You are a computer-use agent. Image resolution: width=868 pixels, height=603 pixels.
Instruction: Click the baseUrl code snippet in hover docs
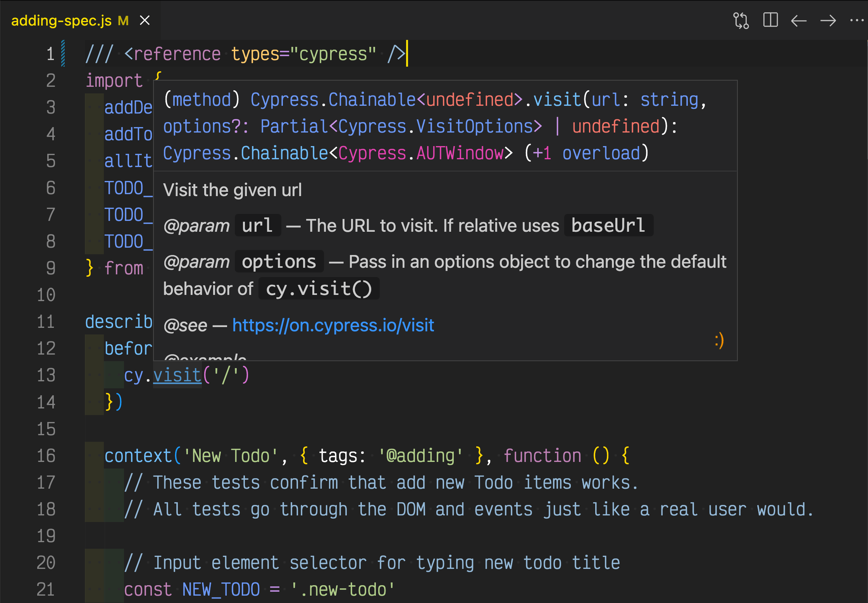[x=608, y=225]
